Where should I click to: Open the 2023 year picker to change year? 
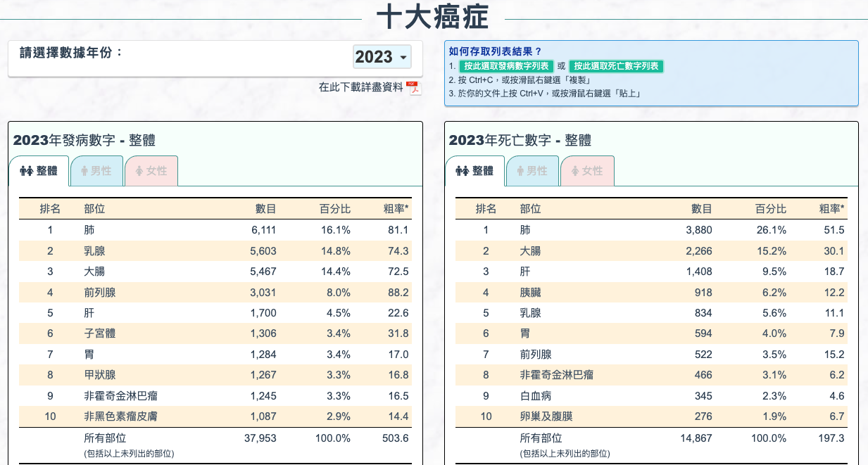point(382,57)
